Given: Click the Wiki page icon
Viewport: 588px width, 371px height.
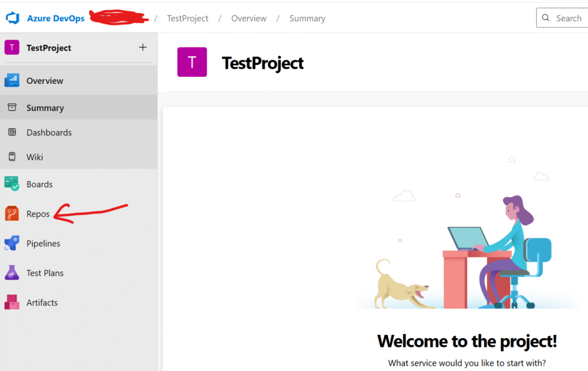Looking at the screenshot, I should coord(12,157).
